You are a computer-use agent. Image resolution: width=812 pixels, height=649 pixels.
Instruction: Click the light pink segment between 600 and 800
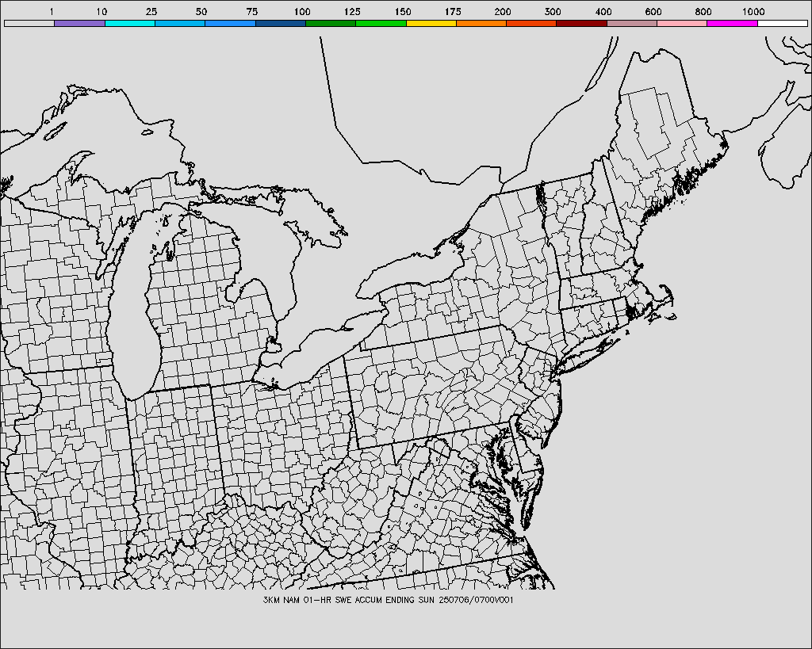[682, 23]
